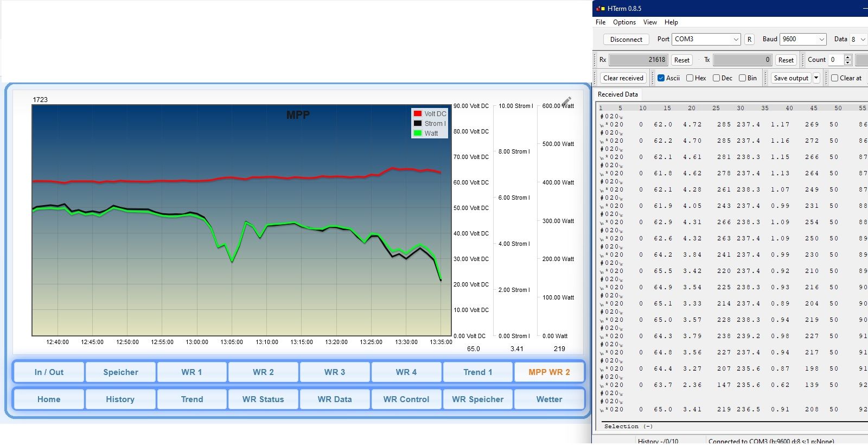This screenshot has width=868, height=445.
Task: Click the 12:40:00 time axis label
Action: click(58, 342)
